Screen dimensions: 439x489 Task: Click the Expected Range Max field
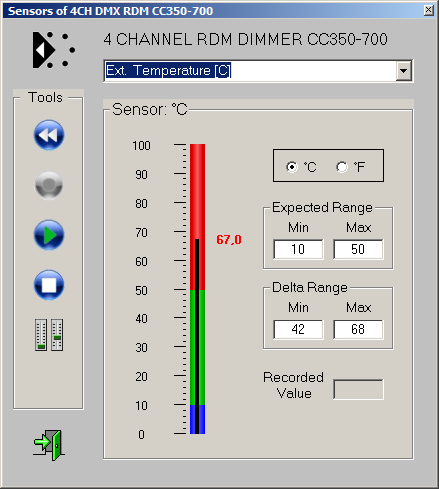click(358, 249)
